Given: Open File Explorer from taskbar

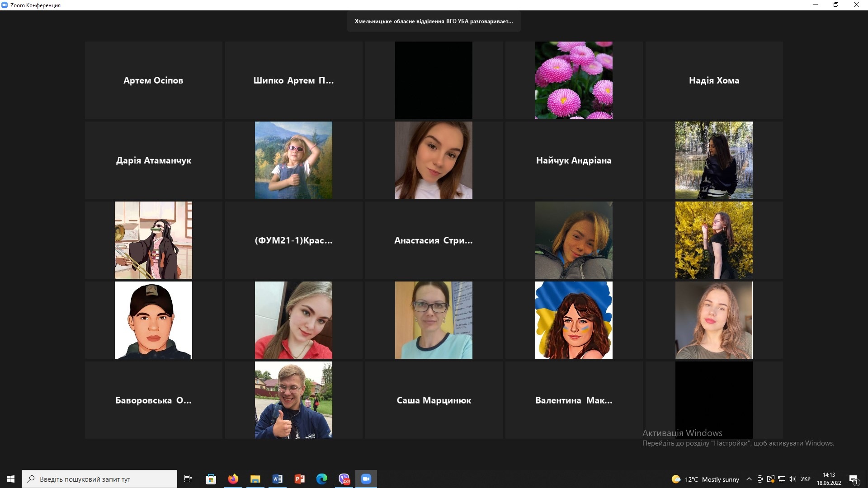Looking at the screenshot, I should pos(255,479).
